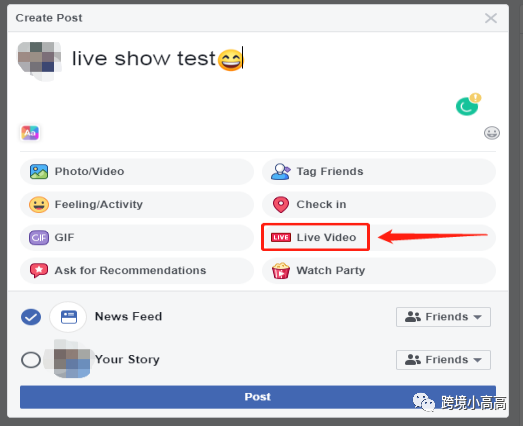This screenshot has width=523, height=427.
Task: Click the green Grammarly icon
Action: click(x=467, y=106)
